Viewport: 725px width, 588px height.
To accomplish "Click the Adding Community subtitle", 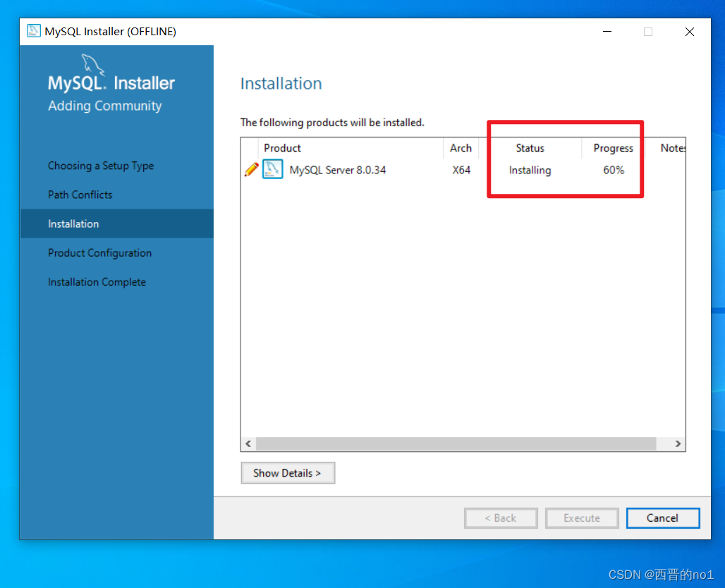I will coord(105,106).
